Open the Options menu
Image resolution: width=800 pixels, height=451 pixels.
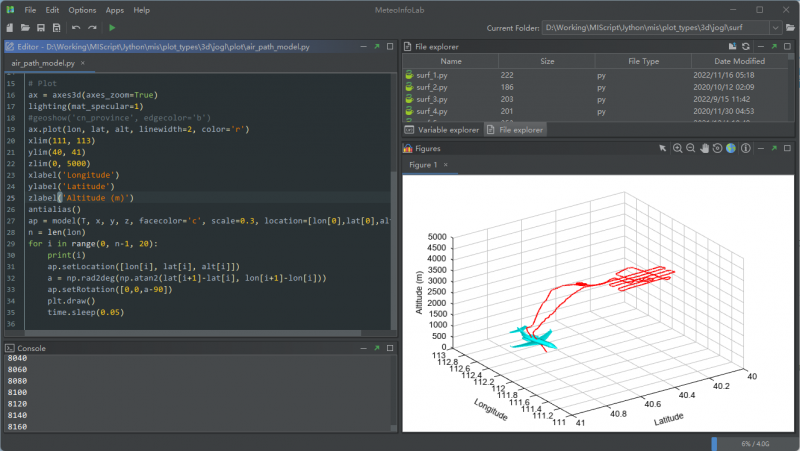[82, 9]
